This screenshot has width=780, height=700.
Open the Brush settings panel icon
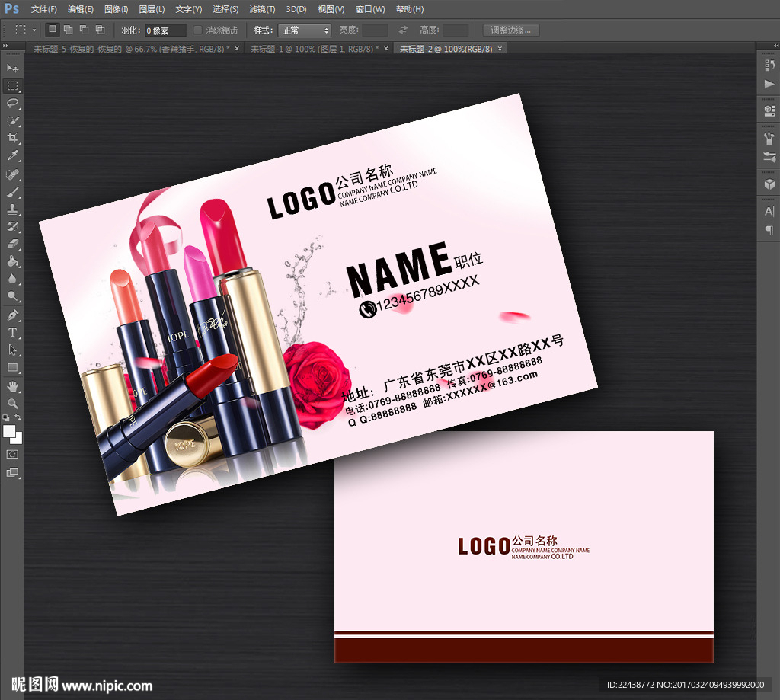(769, 157)
